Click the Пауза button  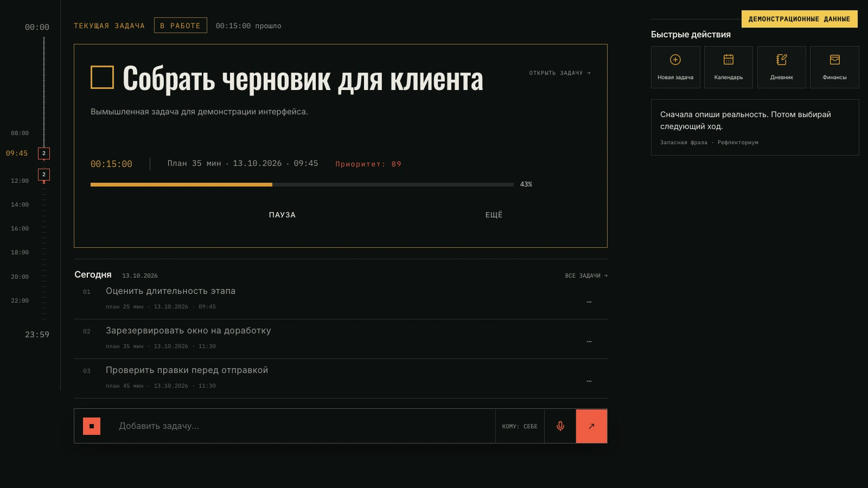[x=282, y=215]
